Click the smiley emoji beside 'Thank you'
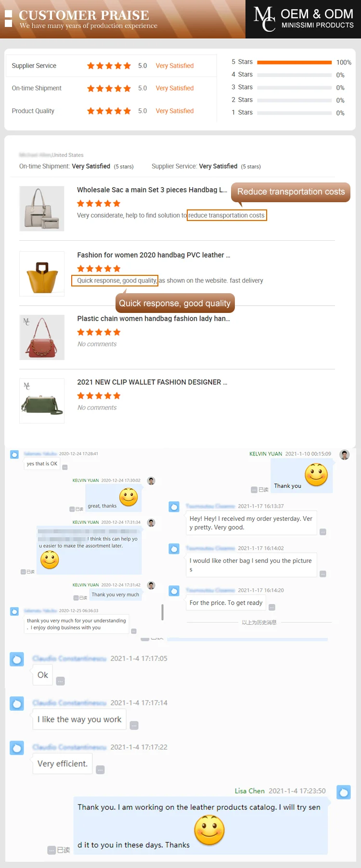361x868 pixels. coord(316,475)
